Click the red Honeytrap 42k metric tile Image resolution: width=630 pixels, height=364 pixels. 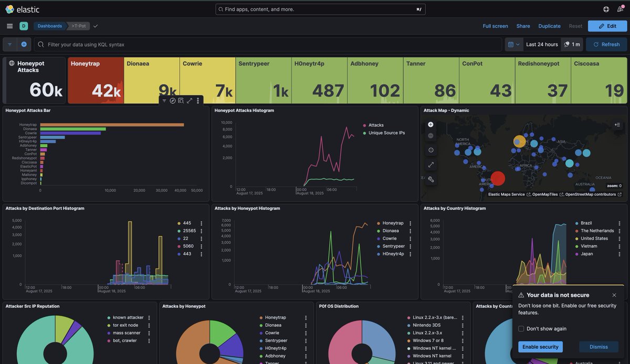(x=96, y=80)
